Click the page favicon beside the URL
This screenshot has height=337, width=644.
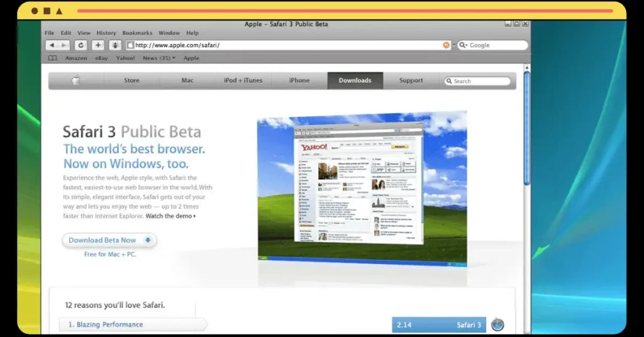(x=131, y=45)
